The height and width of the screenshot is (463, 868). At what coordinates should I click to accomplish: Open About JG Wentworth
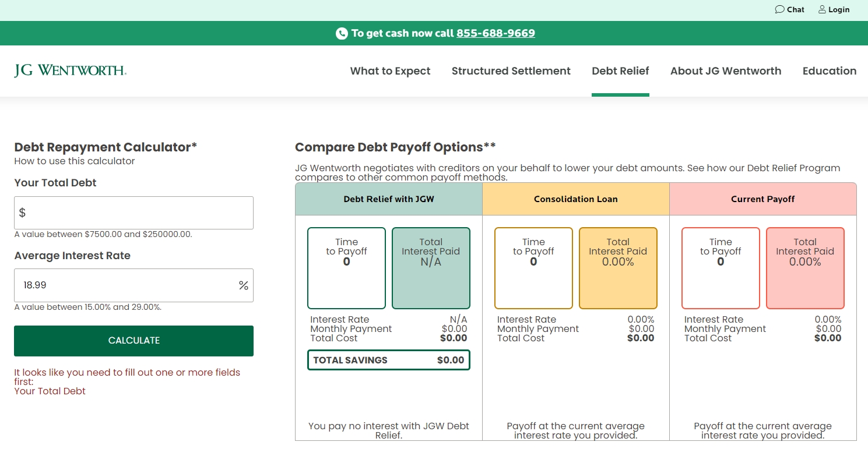pyautogui.click(x=725, y=70)
